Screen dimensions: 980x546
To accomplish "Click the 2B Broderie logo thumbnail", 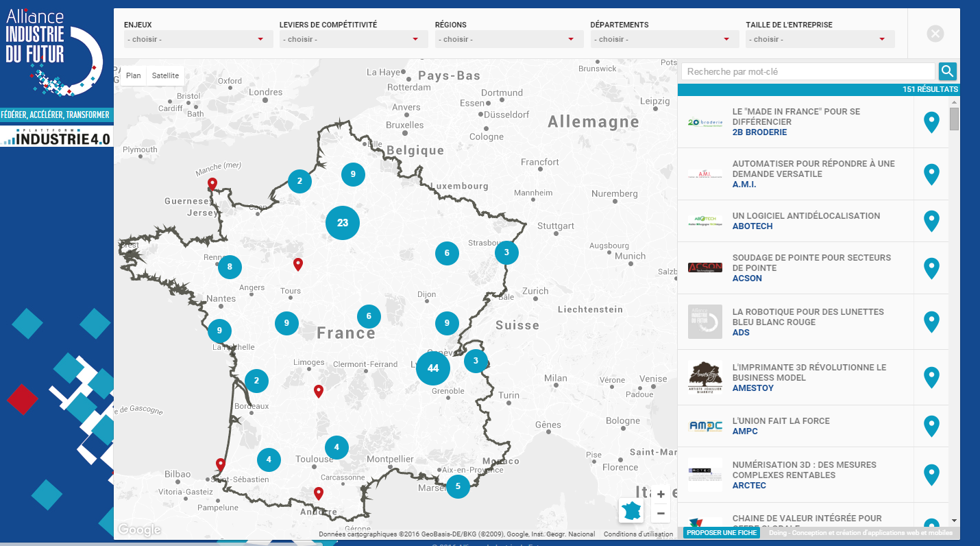I will (705, 123).
